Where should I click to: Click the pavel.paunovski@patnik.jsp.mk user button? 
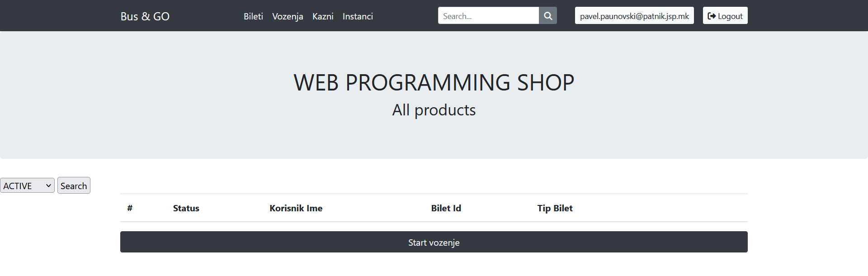click(x=634, y=16)
